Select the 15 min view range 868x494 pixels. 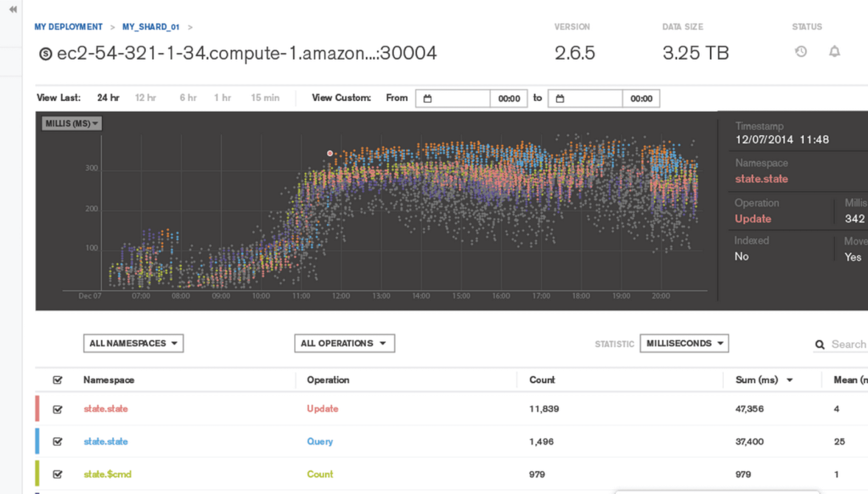tap(265, 98)
